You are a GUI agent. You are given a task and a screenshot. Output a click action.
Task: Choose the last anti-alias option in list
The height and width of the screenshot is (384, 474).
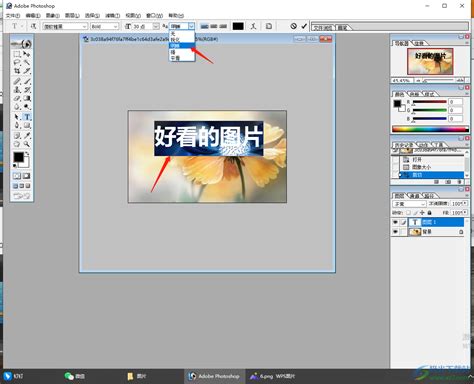(x=182, y=58)
